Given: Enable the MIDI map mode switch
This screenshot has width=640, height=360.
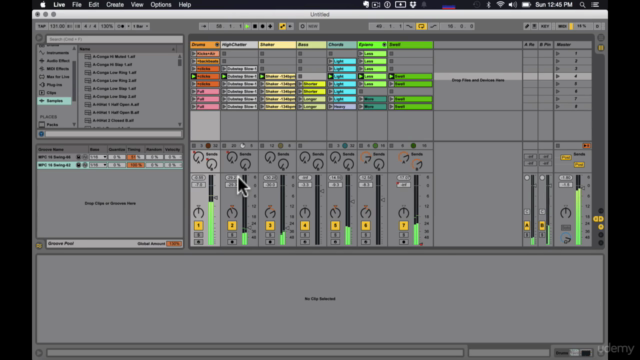Looking at the screenshot, I should coord(562,26).
